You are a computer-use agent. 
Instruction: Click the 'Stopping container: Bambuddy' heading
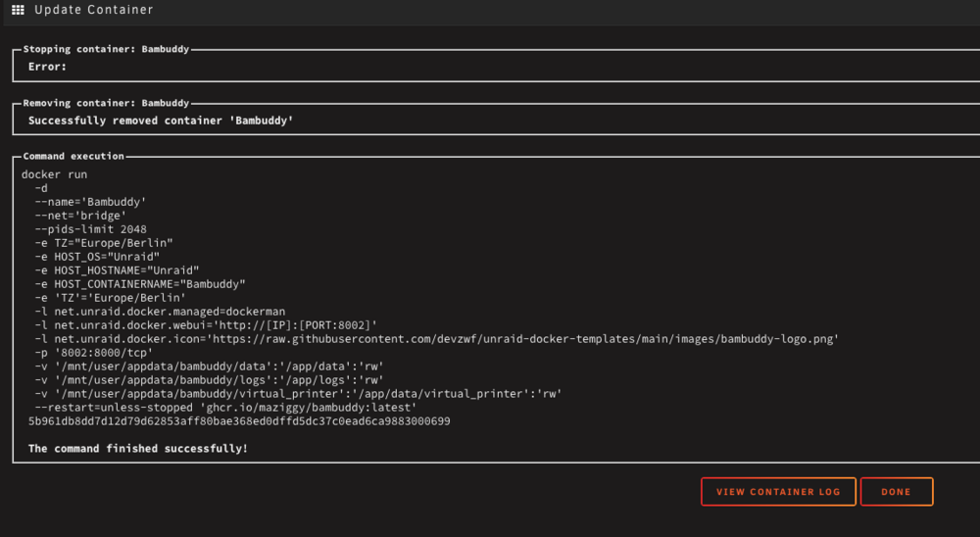tap(106, 49)
